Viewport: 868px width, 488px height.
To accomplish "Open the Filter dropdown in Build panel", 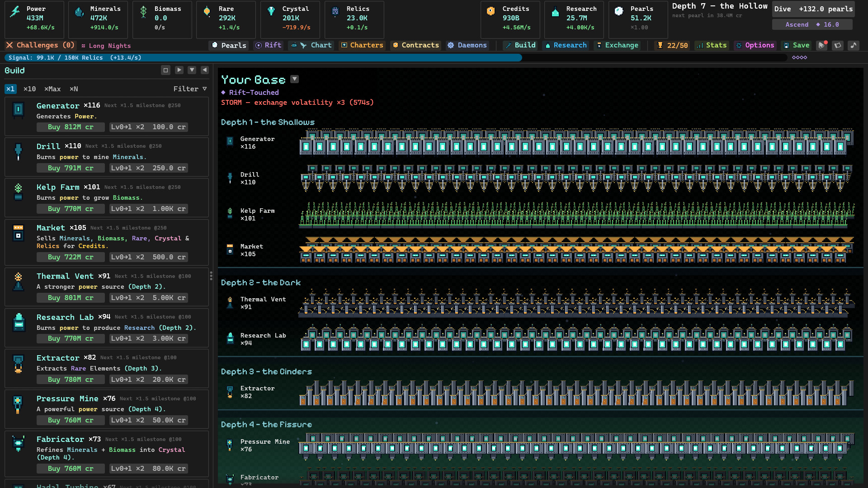I will click(190, 89).
